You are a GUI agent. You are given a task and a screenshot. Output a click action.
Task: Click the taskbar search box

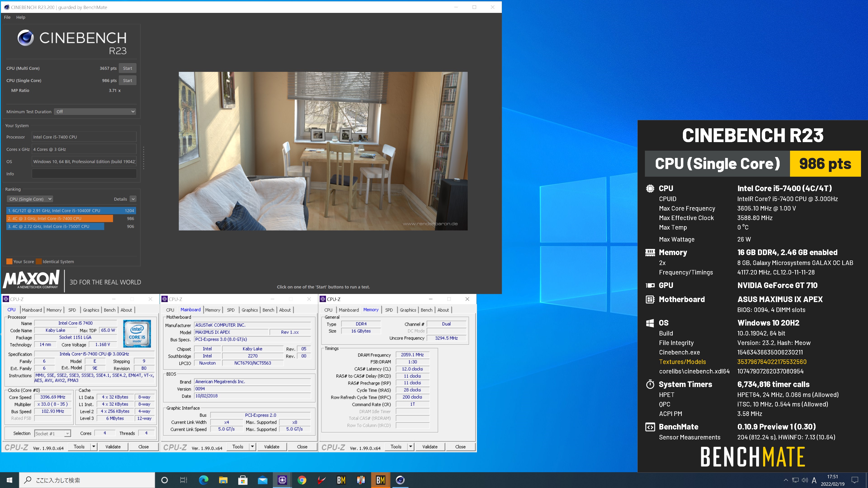[x=87, y=480]
